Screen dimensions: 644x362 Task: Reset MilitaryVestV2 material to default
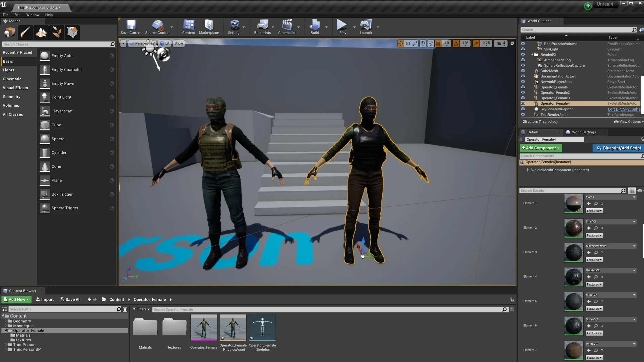coord(602,252)
